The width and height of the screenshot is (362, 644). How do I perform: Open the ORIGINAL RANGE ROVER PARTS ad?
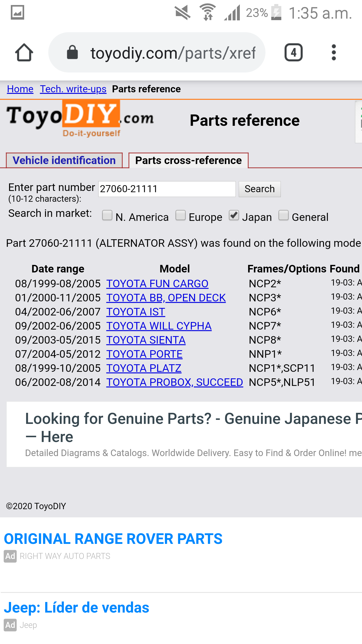pos(113,539)
